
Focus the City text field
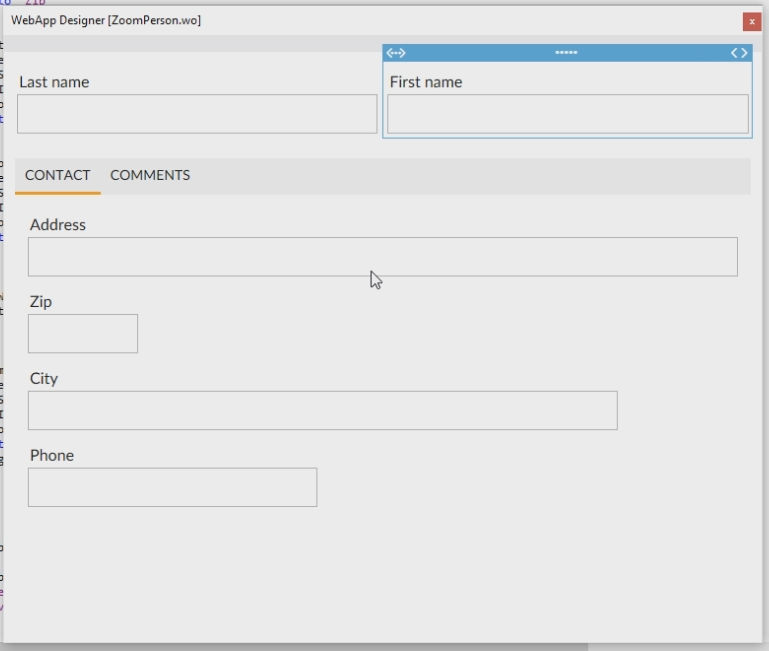coord(322,411)
